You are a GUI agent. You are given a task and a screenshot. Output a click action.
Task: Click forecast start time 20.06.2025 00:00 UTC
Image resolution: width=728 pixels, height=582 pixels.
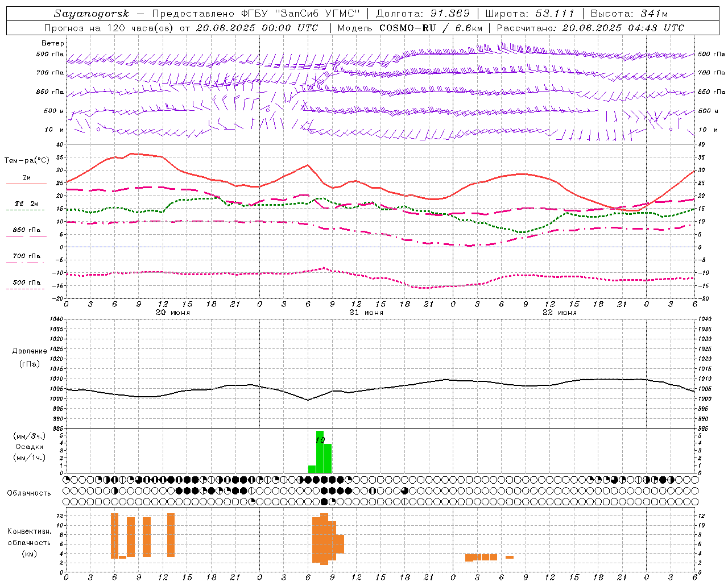(257, 28)
